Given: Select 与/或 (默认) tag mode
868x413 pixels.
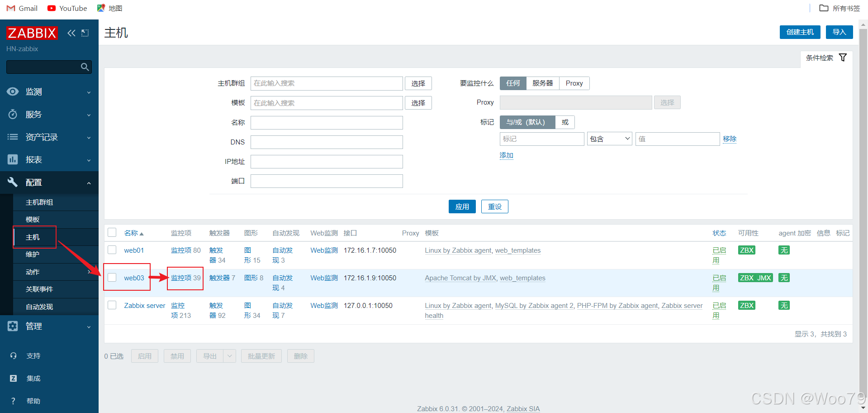Looking at the screenshot, I should [x=527, y=122].
